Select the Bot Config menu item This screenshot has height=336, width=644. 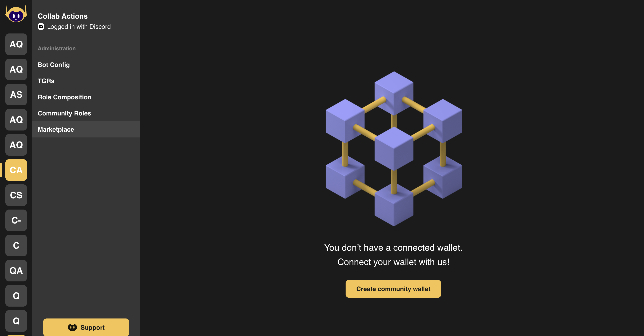coord(54,64)
